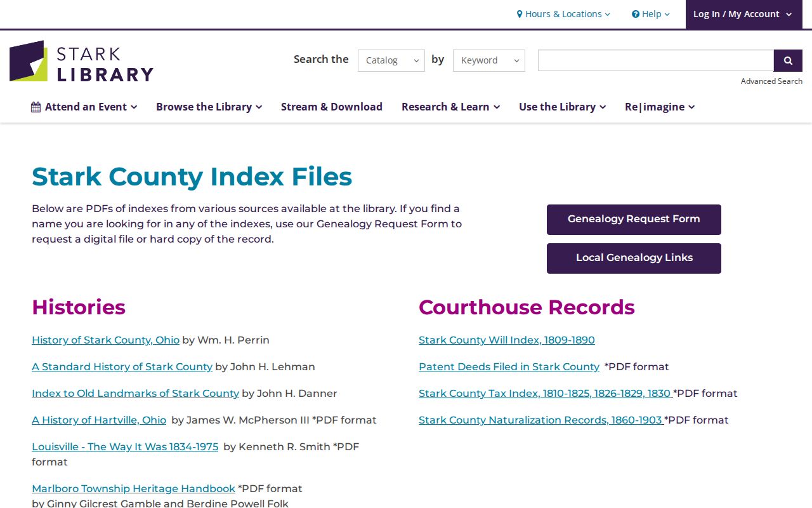The width and height of the screenshot is (812, 508).
Task: Open Patent Deeds Filed in Stark County
Action: click(509, 367)
